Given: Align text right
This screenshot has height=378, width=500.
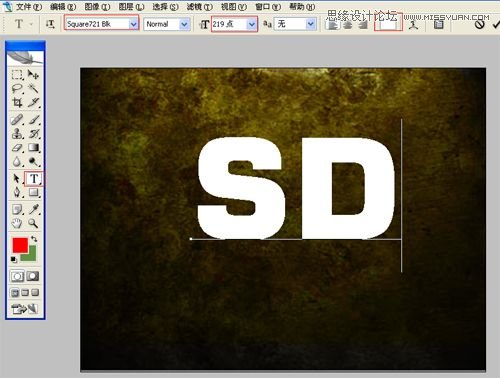Looking at the screenshot, I should [363, 25].
